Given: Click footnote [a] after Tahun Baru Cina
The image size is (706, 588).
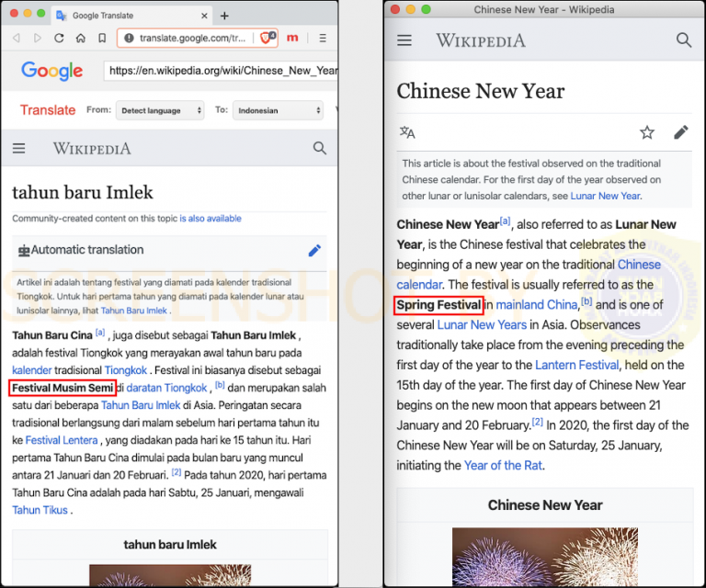Looking at the screenshot, I should [x=100, y=333].
